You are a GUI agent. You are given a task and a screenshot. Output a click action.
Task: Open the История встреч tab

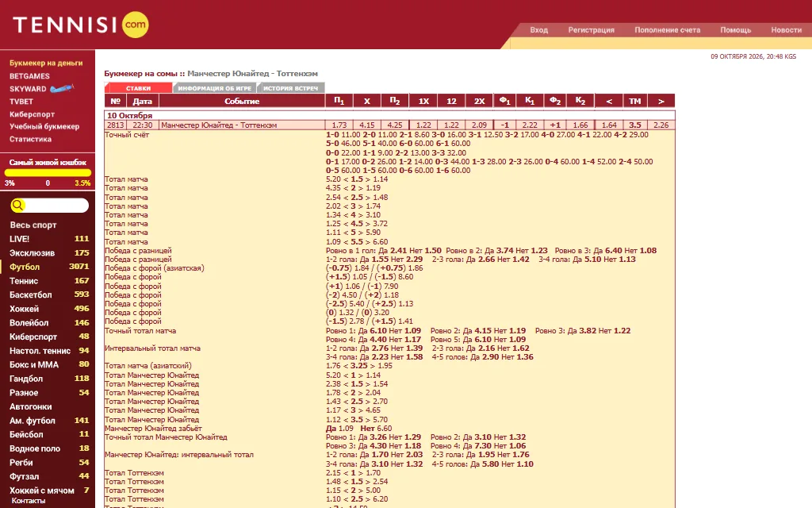(x=290, y=88)
